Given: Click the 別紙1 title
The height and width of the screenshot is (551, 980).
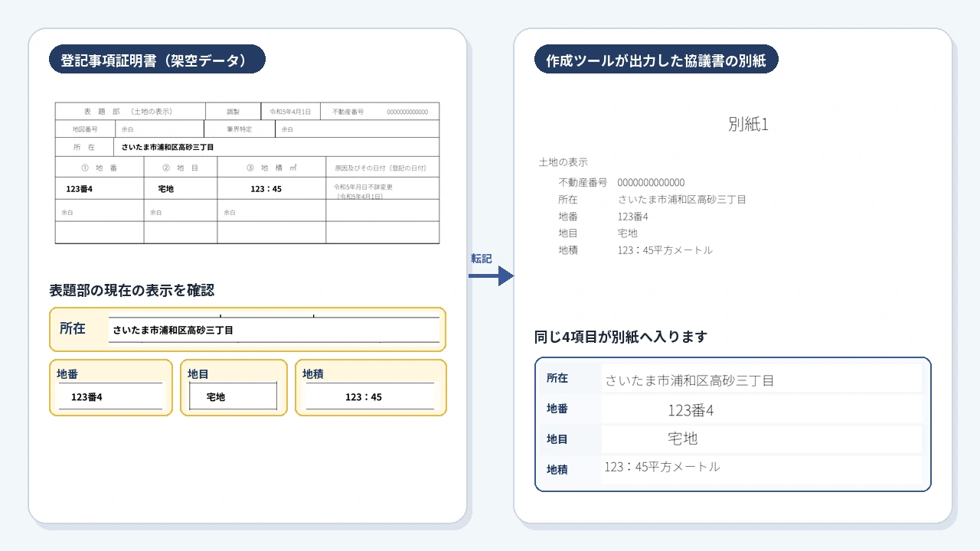Looking at the screenshot, I should click(x=748, y=125).
